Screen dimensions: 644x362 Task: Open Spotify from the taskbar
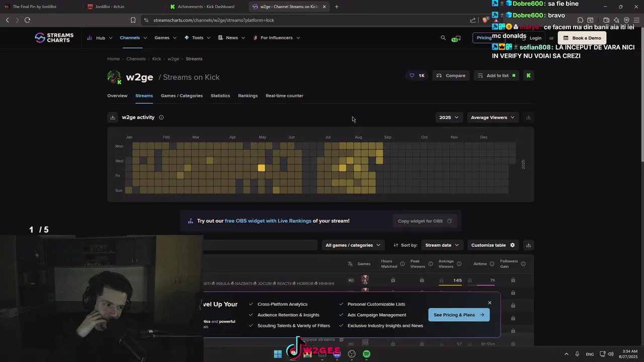click(367, 354)
